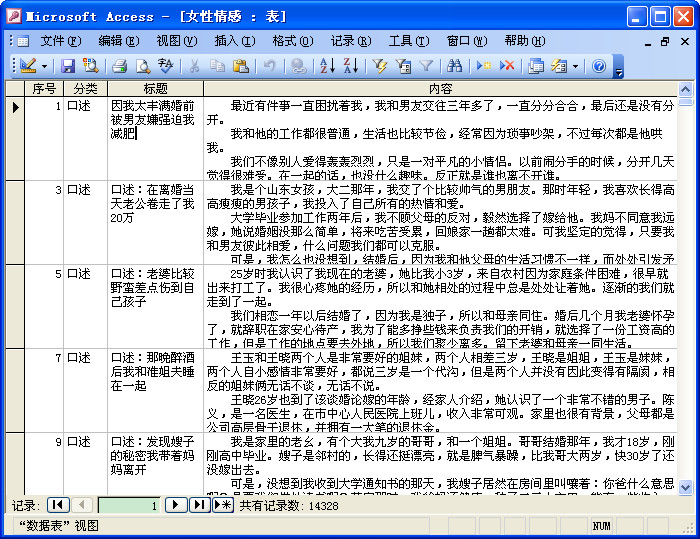The height and width of the screenshot is (539, 700).
Task: Click the Filter By Form icon
Action: 403,66
